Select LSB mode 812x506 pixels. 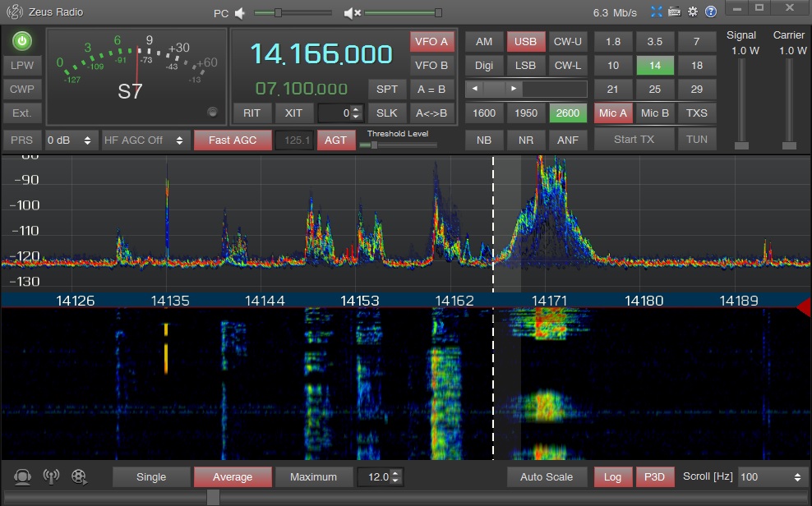click(526, 66)
